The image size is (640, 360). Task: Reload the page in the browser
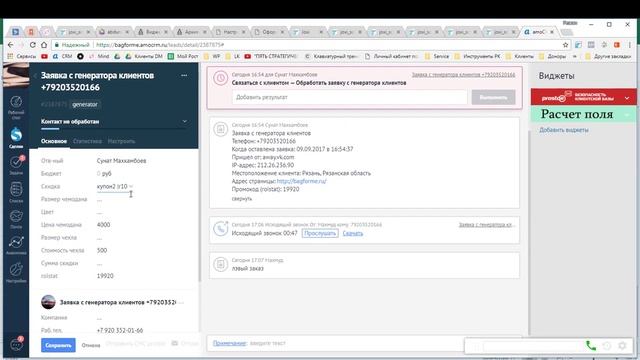pyautogui.click(x=33, y=45)
